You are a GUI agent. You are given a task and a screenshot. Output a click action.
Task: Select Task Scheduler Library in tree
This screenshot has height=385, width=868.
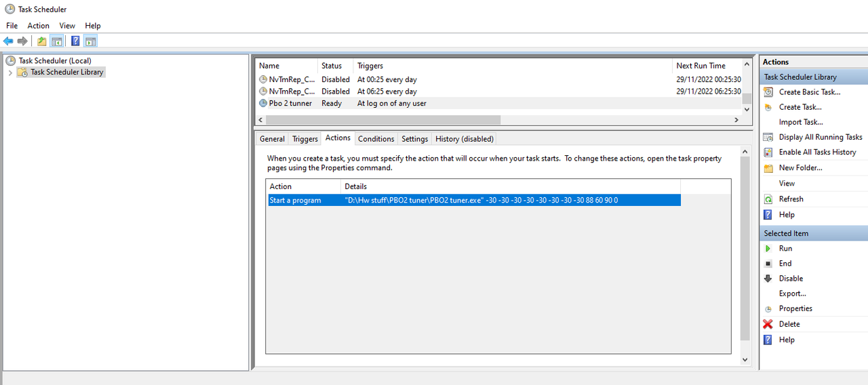click(66, 72)
